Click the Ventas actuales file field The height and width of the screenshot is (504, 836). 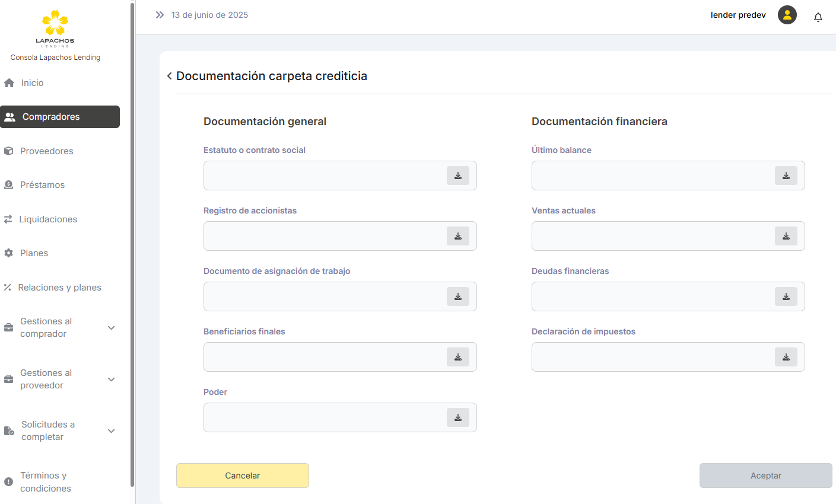coord(653,236)
